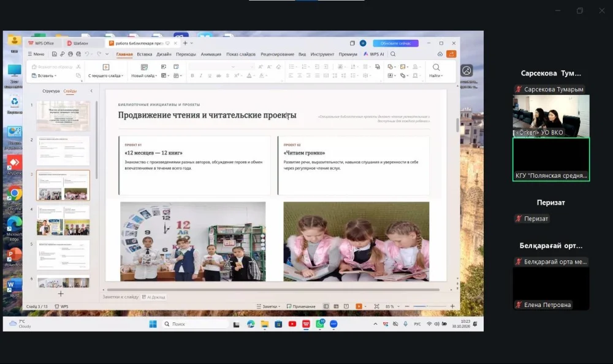Screen dimensions: 613x364
Task: Switch to the 'Анимация' ribbon tab
Action: (x=211, y=54)
